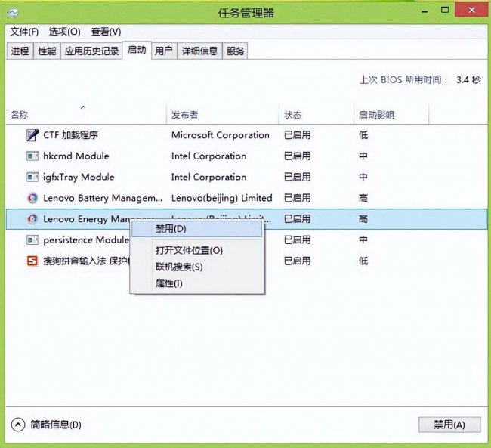Close the Task Manager window
Screen dimensions: 491x448
click(x=472, y=11)
